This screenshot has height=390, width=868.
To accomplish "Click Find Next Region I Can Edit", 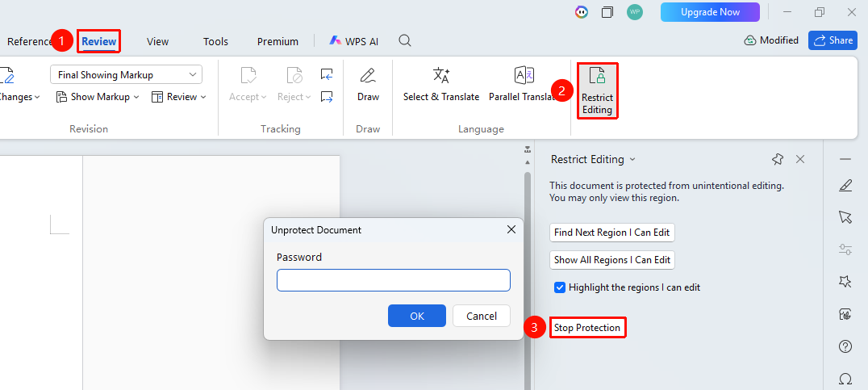I will tap(612, 233).
